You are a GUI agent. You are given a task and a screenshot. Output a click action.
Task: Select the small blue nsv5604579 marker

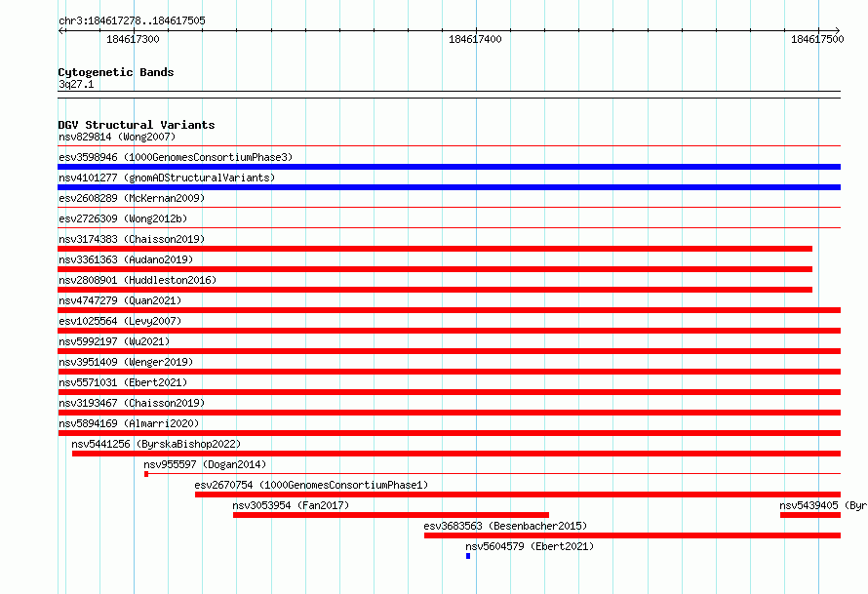tap(468, 556)
